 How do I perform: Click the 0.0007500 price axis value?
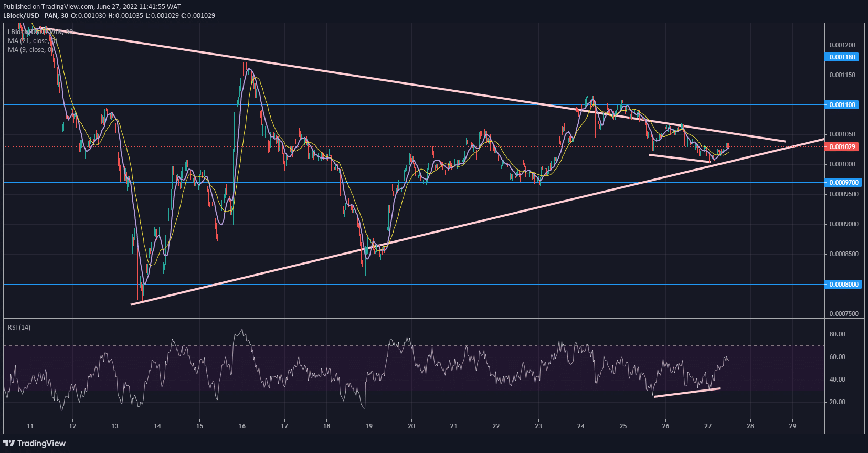[x=844, y=314]
